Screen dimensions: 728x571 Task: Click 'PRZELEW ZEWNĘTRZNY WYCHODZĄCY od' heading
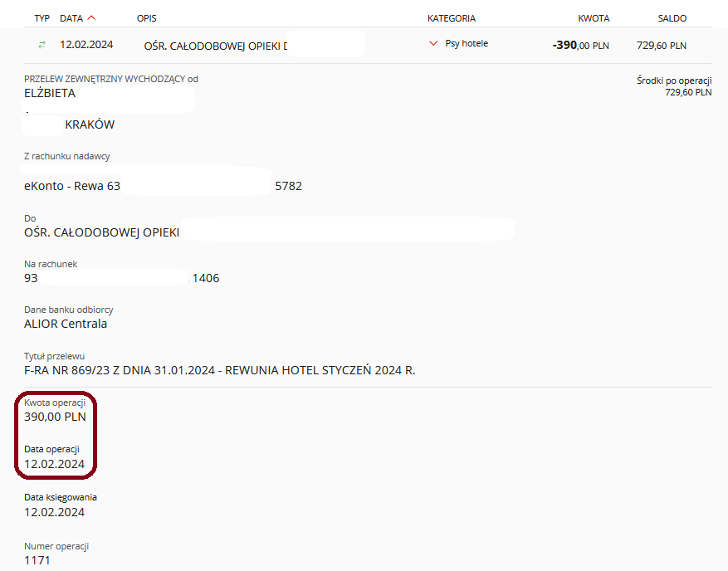[111, 79]
